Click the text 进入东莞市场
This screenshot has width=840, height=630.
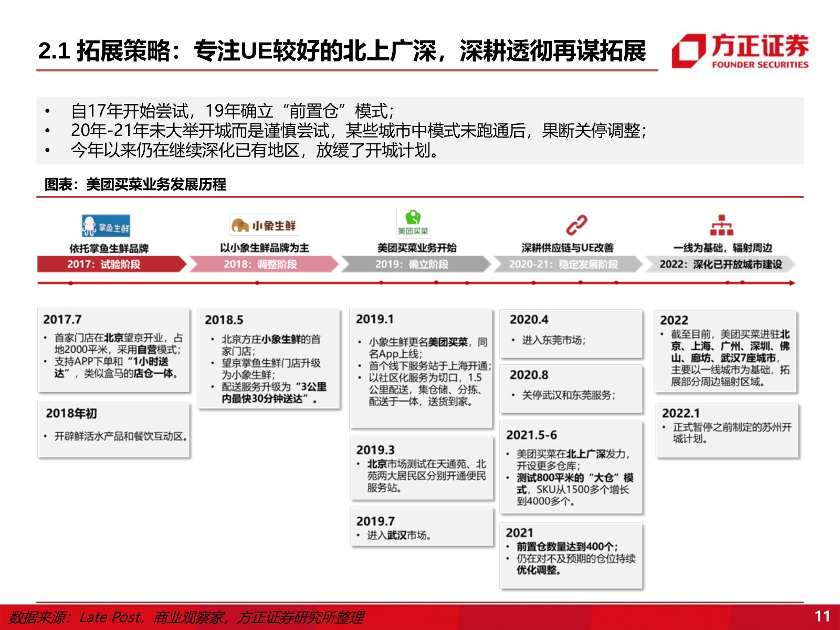(x=554, y=340)
